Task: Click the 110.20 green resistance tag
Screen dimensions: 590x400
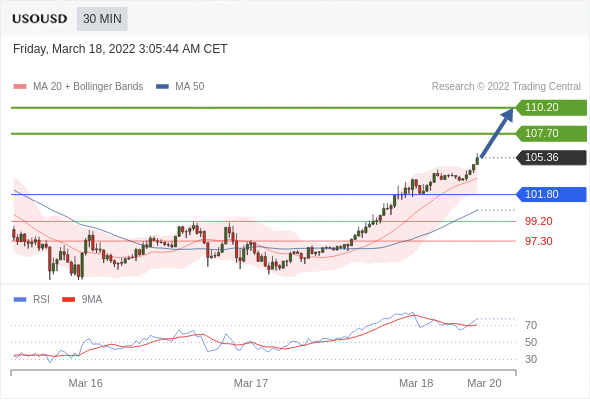Action: 551,108
